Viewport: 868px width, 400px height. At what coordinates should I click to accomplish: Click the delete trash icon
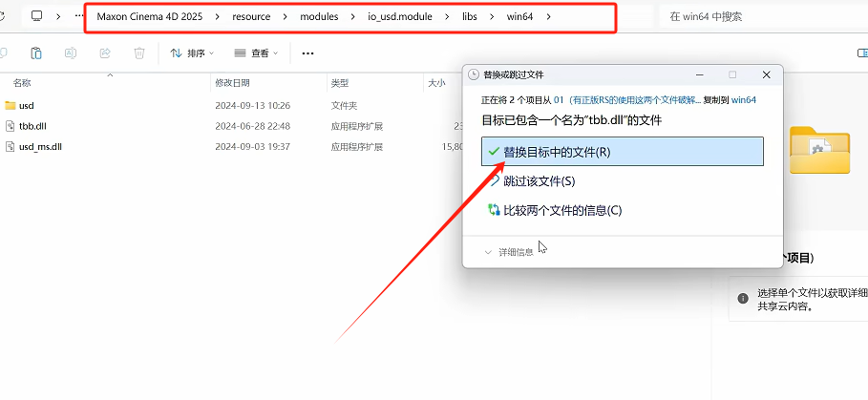pos(139,53)
